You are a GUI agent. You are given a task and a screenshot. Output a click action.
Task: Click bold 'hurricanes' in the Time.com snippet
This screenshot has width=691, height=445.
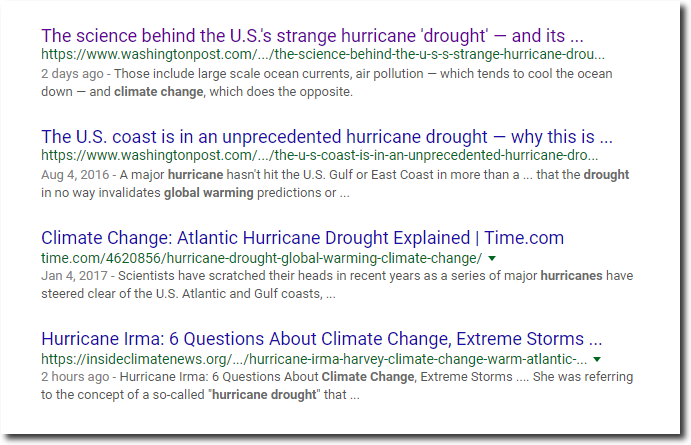(x=571, y=276)
